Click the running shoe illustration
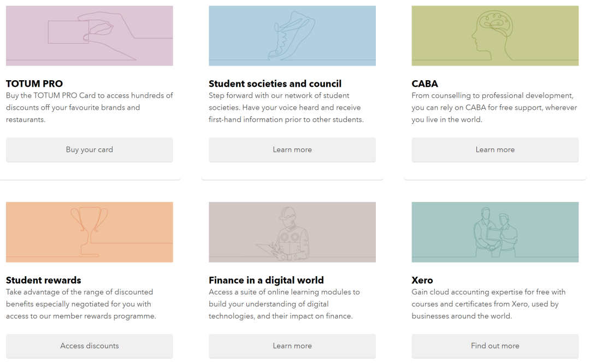Viewport: 590px width, 364px height. 292,35
